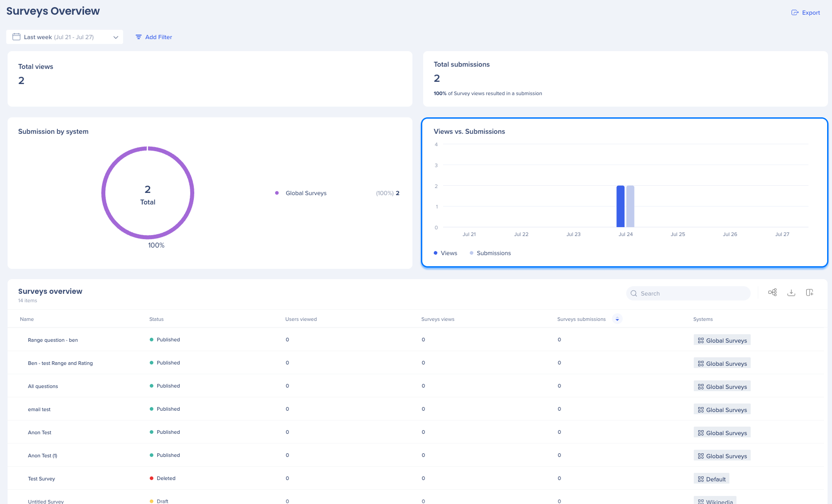Click the magnifier icon in search box
This screenshot has height=504, width=832.
634,293
